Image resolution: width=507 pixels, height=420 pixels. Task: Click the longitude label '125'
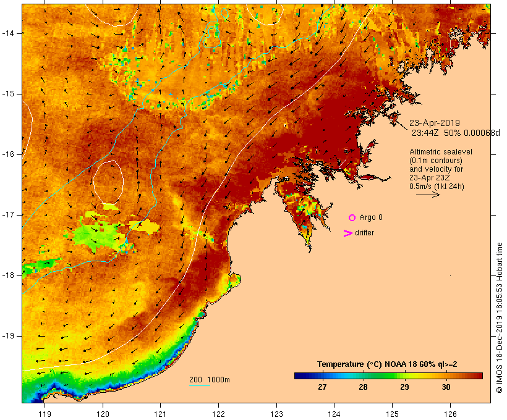[392, 414]
